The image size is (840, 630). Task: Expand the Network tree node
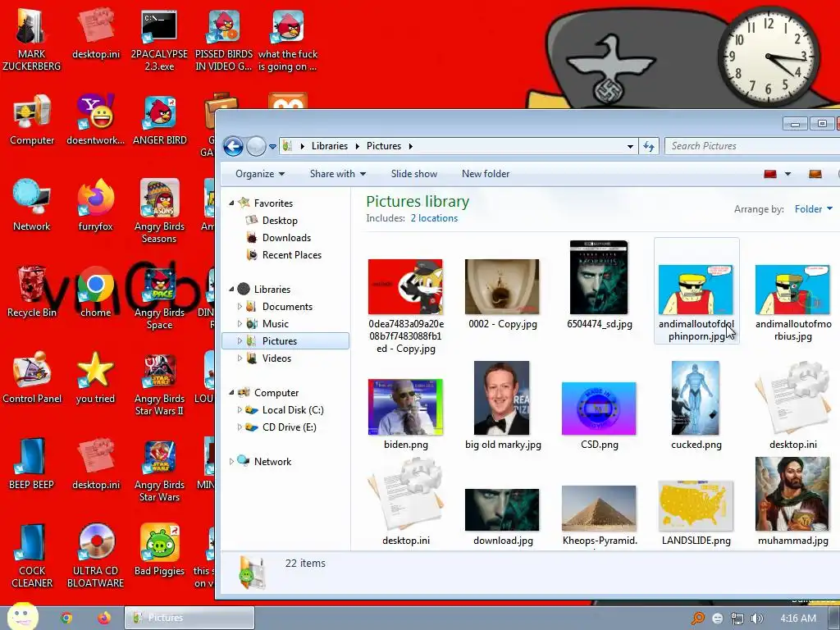tap(231, 461)
